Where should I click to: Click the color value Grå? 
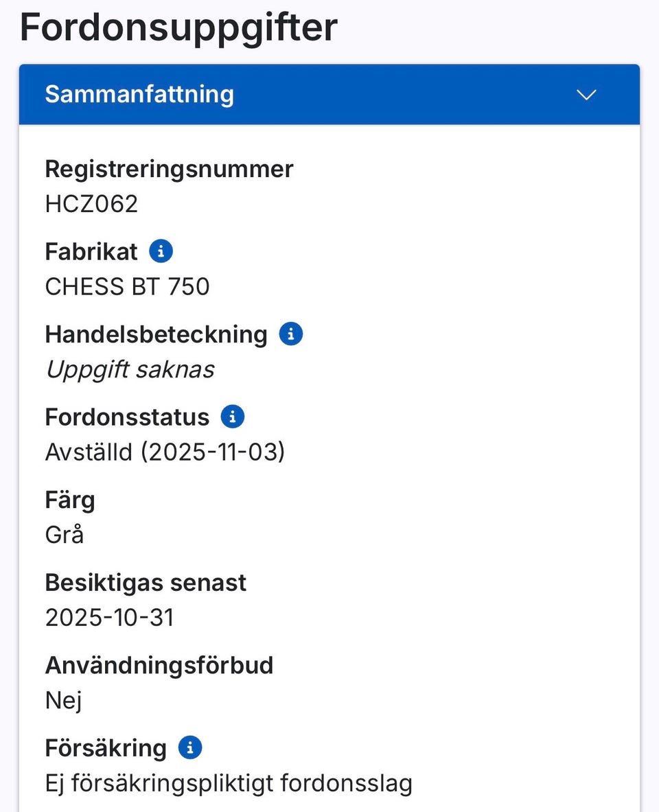(x=65, y=535)
